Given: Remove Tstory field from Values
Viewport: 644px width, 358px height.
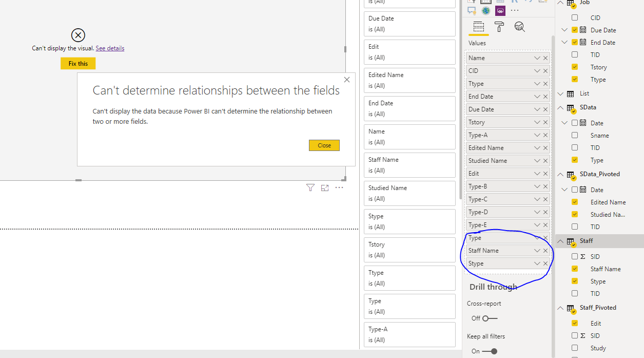Looking at the screenshot, I should (x=545, y=122).
